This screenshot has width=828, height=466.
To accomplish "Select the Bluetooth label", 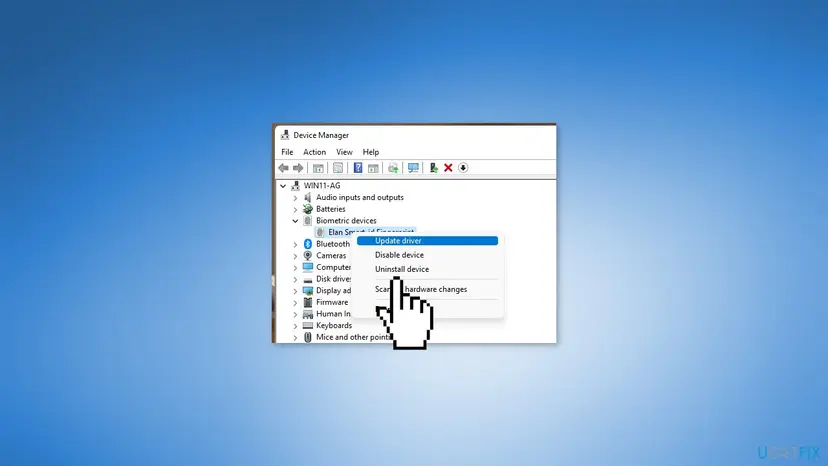I will 333,244.
